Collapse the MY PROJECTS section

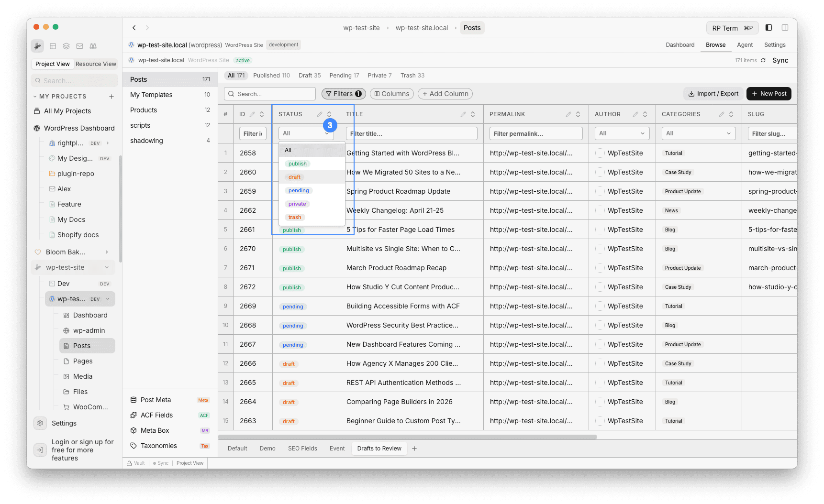35,97
